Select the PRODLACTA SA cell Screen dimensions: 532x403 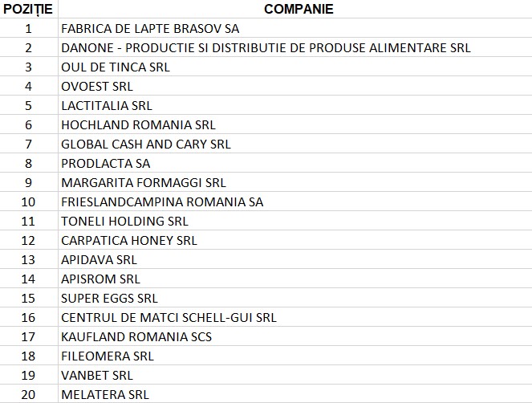tap(106, 163)
